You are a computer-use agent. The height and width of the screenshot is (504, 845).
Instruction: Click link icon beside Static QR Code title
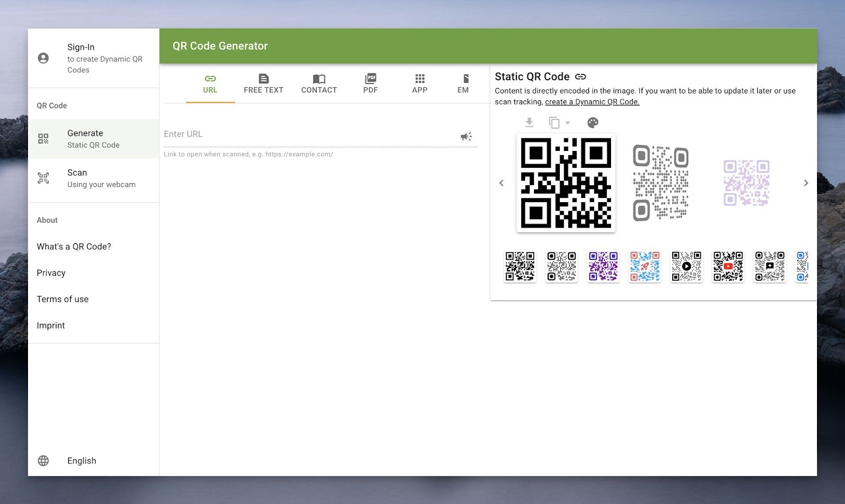[x=580, y=77]
